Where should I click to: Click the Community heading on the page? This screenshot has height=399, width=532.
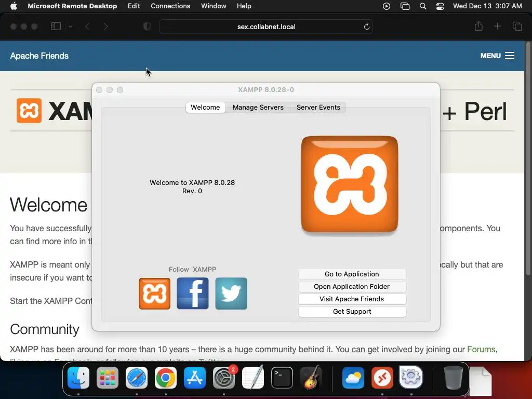45,329
